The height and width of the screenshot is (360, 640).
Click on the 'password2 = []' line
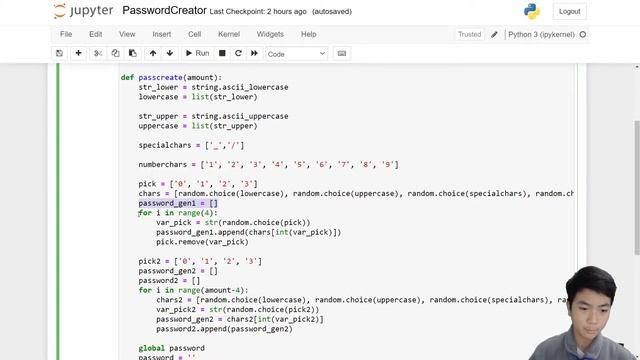point(169,281)
